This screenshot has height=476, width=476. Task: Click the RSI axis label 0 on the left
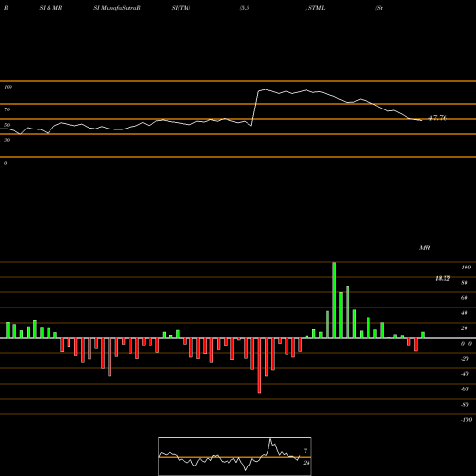tap(5, 163)
